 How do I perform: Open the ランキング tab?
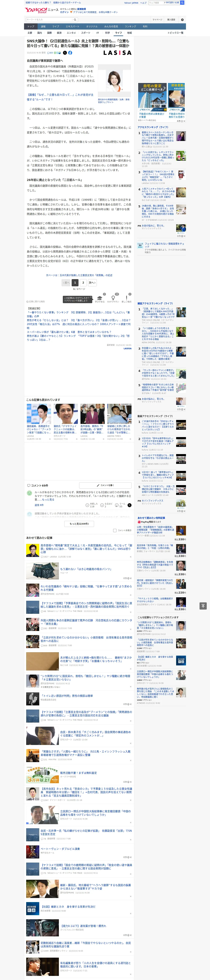(x=130, y=27)
